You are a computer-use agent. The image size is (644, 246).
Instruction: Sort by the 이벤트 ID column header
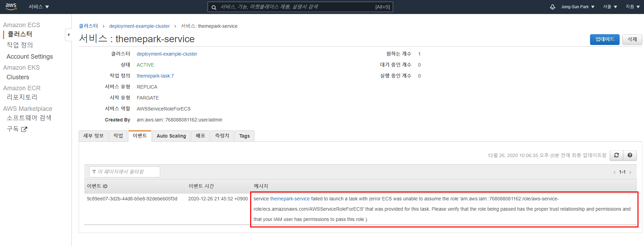coord(135,186)
